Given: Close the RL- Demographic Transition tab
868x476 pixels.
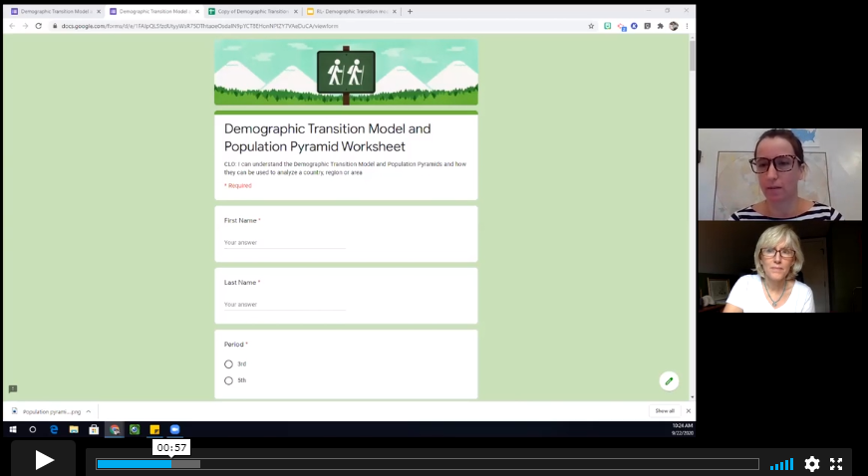Looking at the screenshot, I should coord(395,11).
